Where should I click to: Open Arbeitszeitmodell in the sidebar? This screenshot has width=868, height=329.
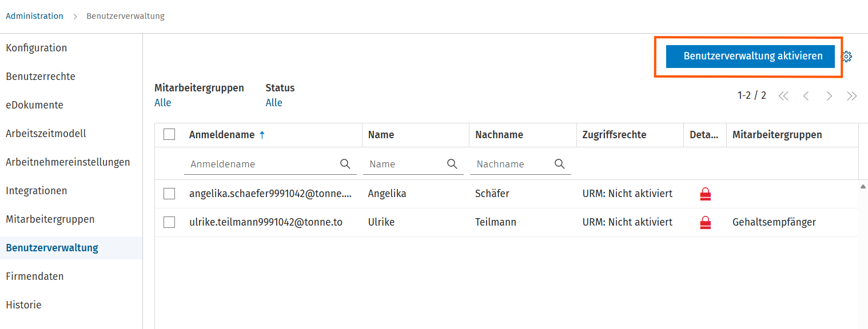point(46,134)
